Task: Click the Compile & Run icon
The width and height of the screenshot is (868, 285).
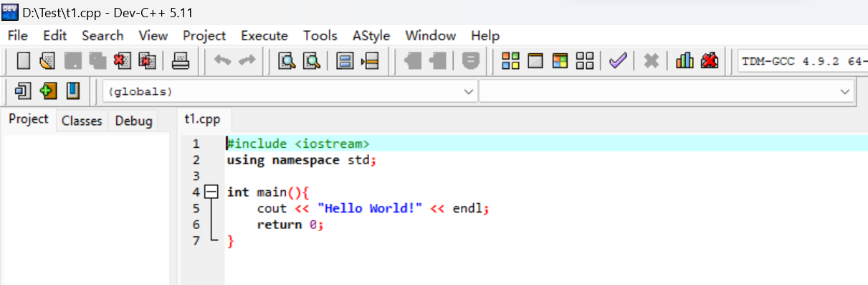Action: (560, 61)
